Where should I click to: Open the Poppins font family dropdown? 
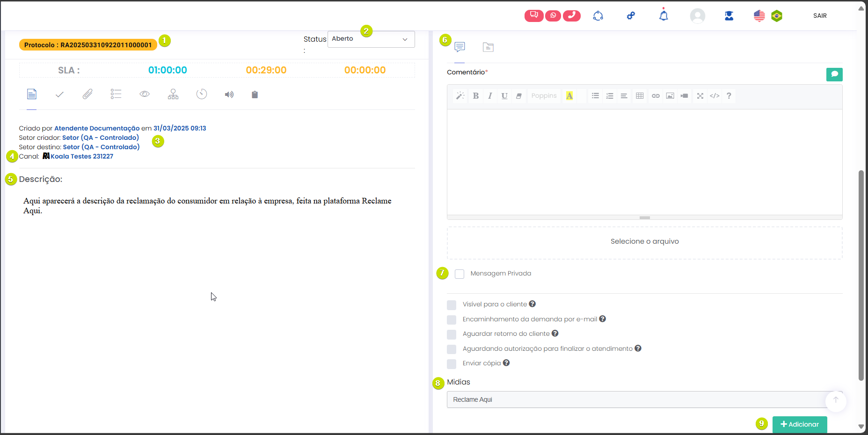544,96
